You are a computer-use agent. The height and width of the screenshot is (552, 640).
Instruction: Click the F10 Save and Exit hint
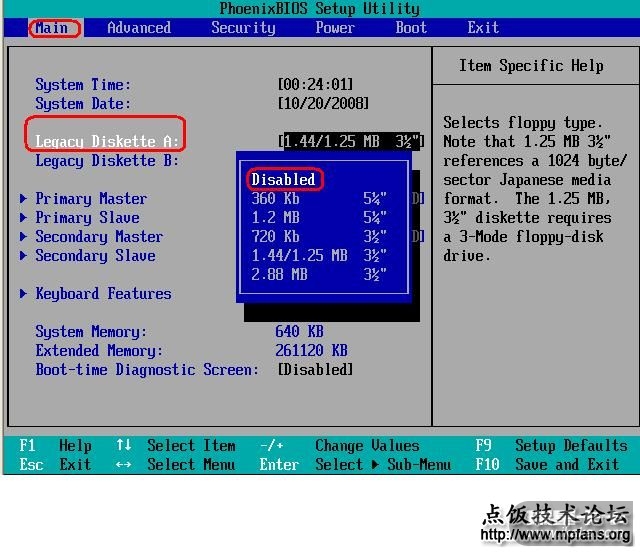547,465
